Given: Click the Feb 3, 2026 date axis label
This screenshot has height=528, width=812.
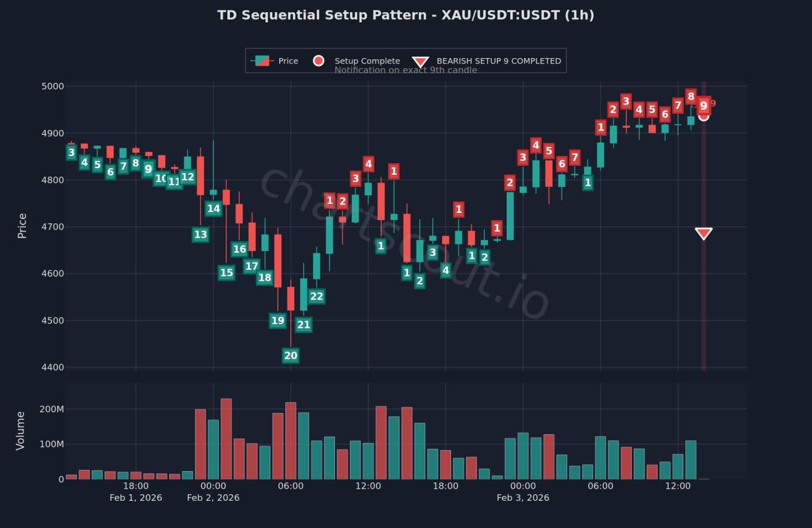Looking at the screenshot, I should click(523, 498).
